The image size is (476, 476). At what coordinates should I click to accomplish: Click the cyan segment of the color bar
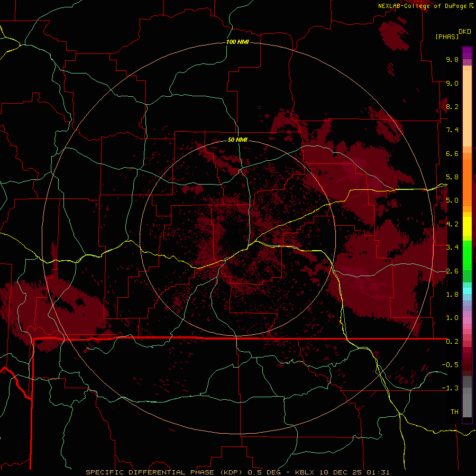pyautogui.click(x=467, y=291)
